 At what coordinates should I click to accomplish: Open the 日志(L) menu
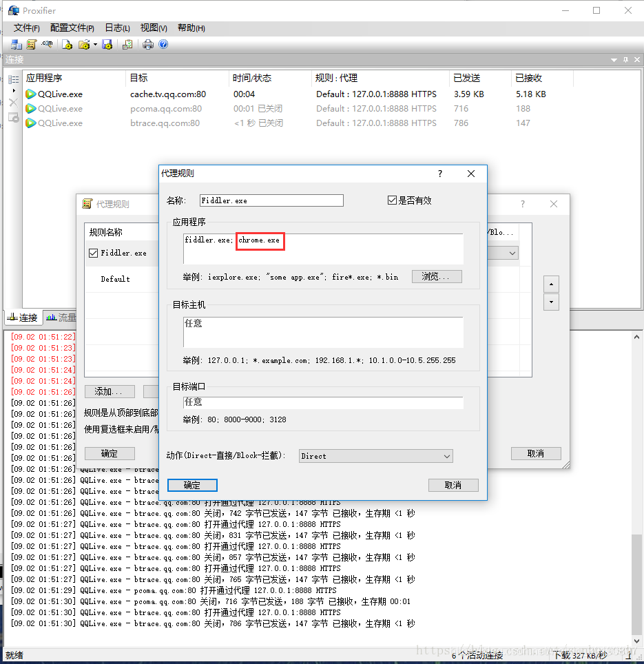point(117,28)
